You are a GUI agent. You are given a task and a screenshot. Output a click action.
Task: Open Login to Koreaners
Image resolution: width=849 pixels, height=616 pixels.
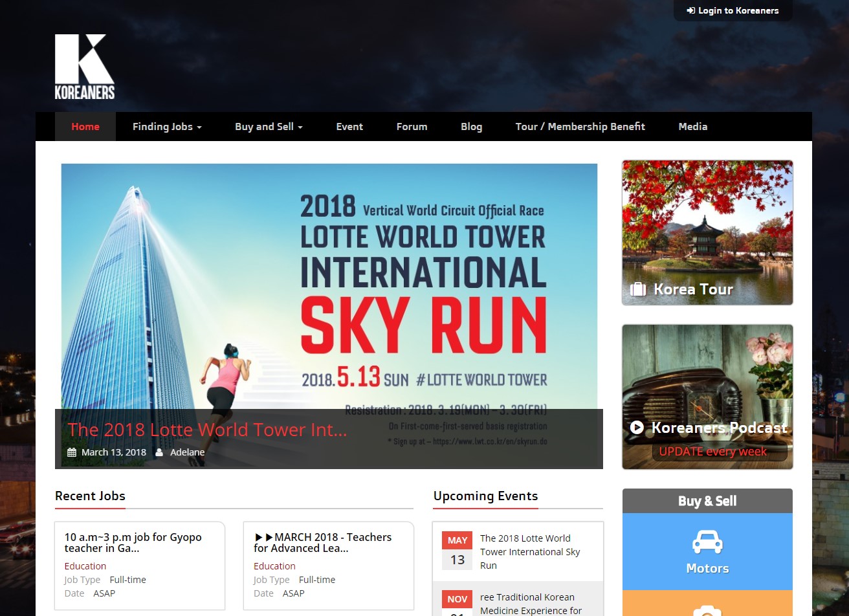733,10
